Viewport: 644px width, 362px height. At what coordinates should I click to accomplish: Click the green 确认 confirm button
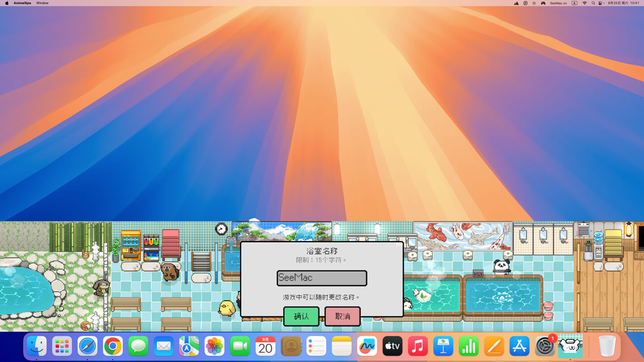[x=301, y=316]
